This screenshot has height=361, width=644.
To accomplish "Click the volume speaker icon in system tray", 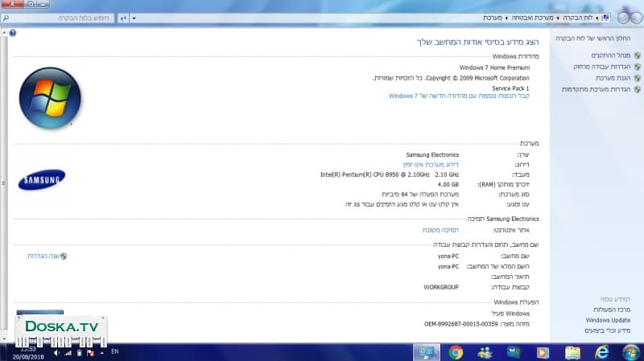I will click(56, 352).
